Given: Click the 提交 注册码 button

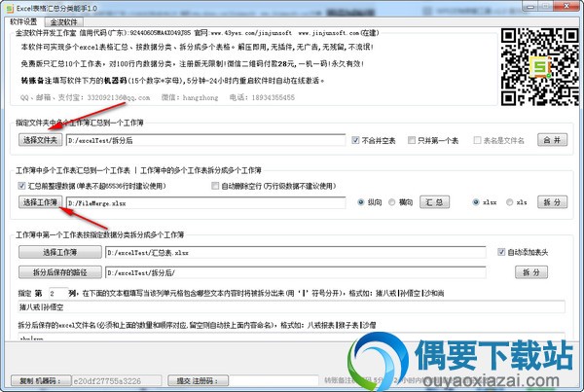Looking at the screenshot, I should click(x=198, y=381).
